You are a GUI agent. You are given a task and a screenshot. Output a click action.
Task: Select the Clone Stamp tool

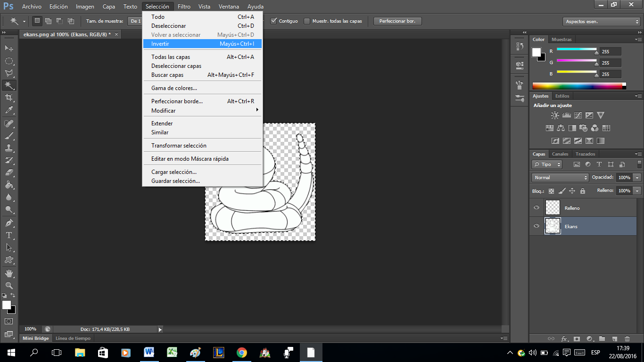pos(9,148)
